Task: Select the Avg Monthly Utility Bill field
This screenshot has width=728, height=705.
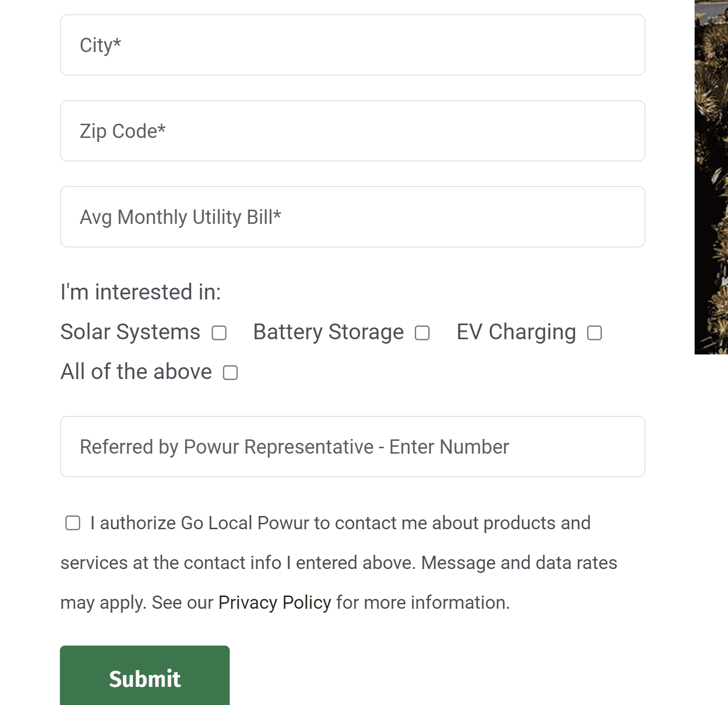Action: pos(352,217)
